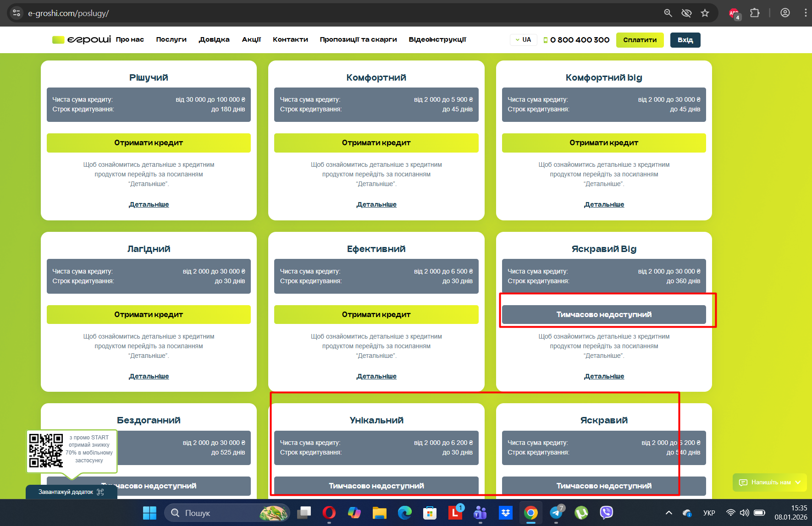Click the unavailable button under Яскравий Big

(x=604, y=315)
